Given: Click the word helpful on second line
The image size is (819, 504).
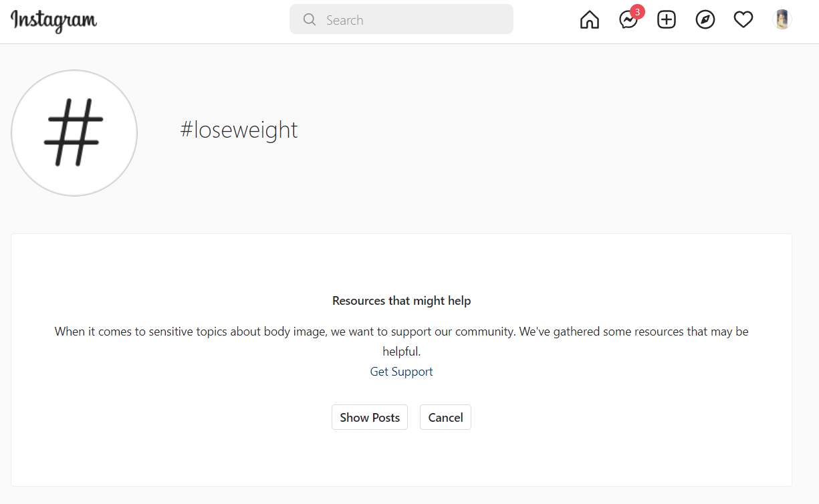Looking at the screenshot, I should pos(401,352).
